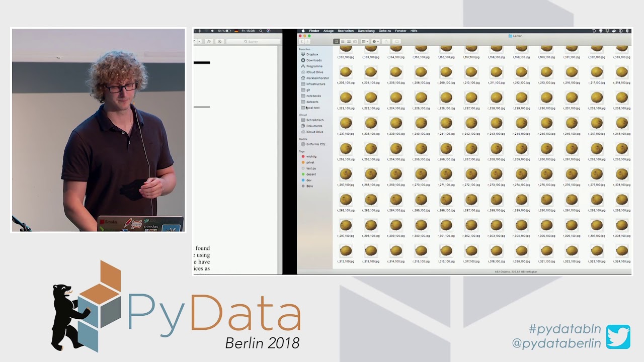
Task: Open the datasets folder in sidebar
Action: pyautogui.click(x=312, y=102)
